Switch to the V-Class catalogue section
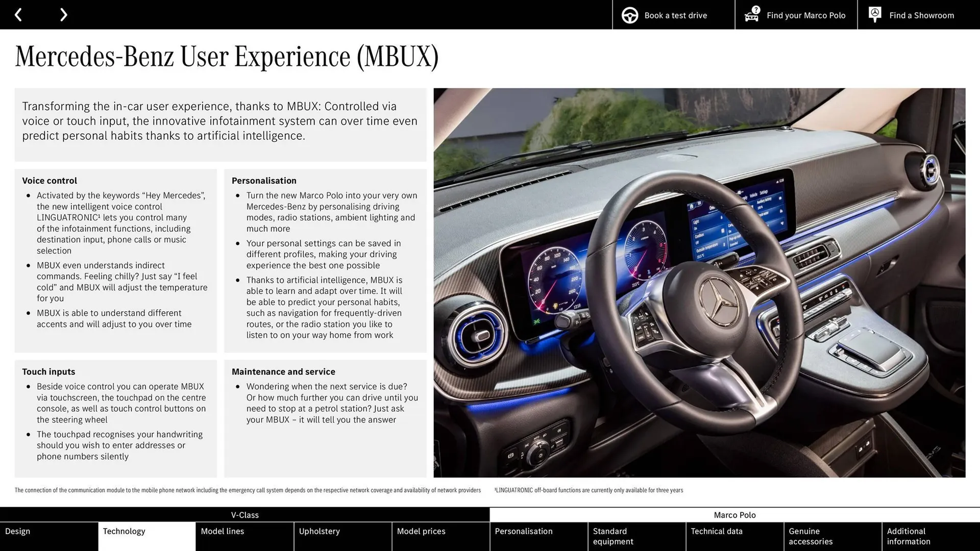The image size is (980, 551). tap(245, 515)
